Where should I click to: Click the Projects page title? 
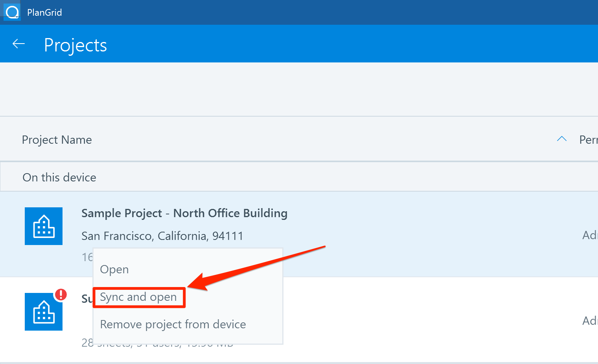click(x=75, y=45)
